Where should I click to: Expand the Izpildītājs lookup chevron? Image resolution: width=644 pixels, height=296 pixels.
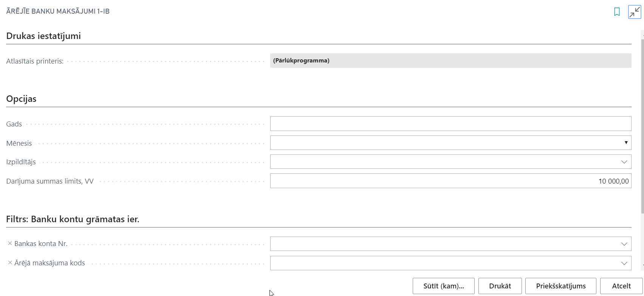click(624, 162)
